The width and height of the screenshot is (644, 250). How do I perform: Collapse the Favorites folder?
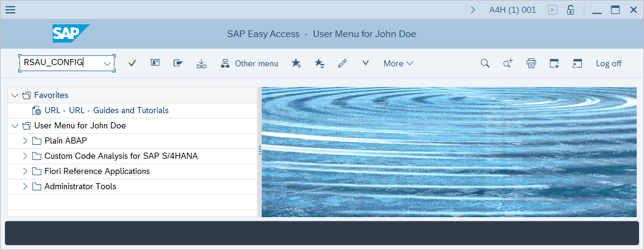click(15, 95)
